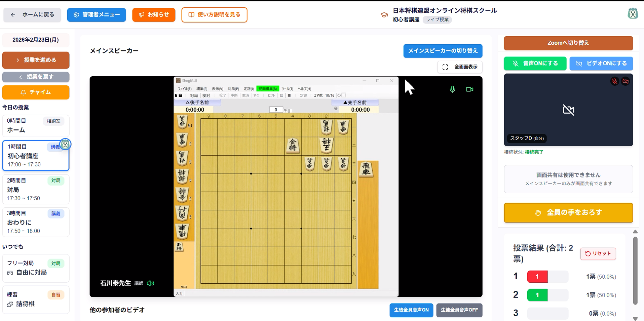This screenshot has height=321, width=644.
Task: Click the stop (■) icon in ShogiGUI toolbar
Action: coord(289,95)
